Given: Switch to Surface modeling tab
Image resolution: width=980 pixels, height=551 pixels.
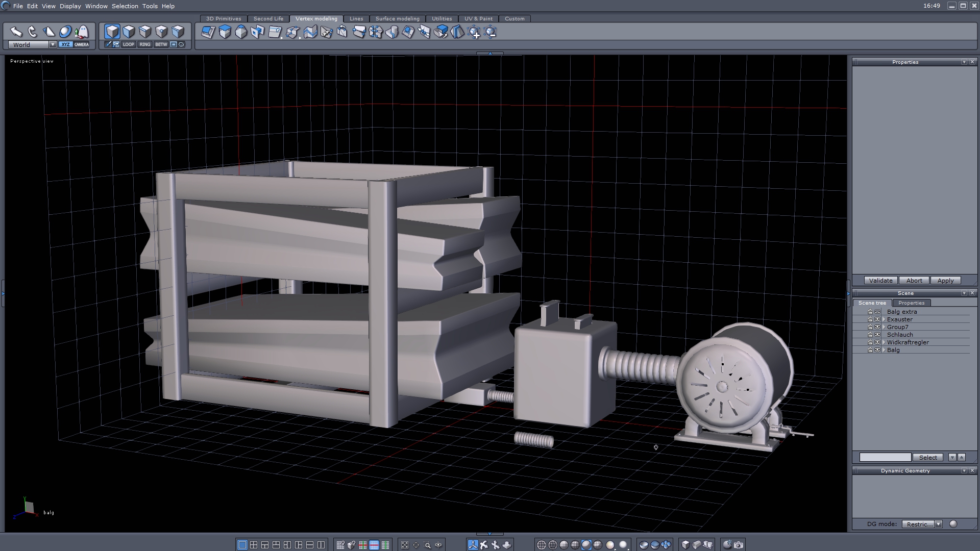Looking at the screenshot, I should [x=397, y=18].
